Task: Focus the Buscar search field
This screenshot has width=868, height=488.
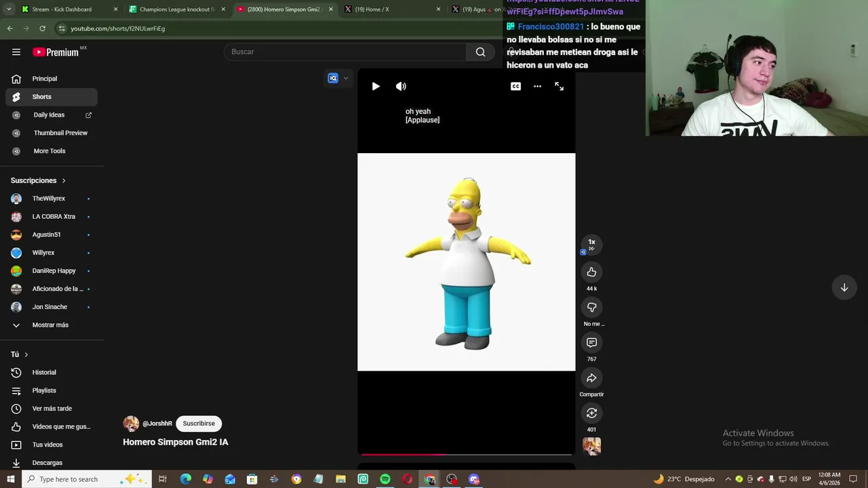Action: pos(345,52)
